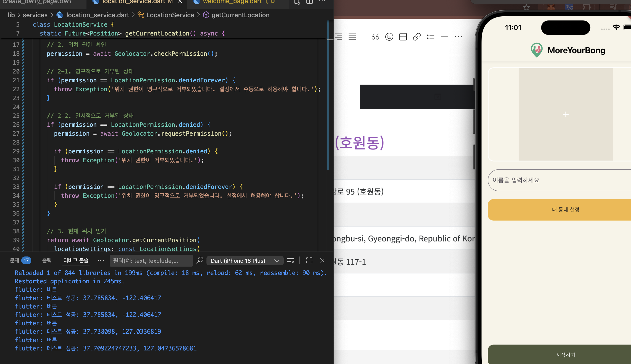This screenshot has width=631, height=364.
Task: Toggle right text alignment in toolbar
Action: coord(339,37)
